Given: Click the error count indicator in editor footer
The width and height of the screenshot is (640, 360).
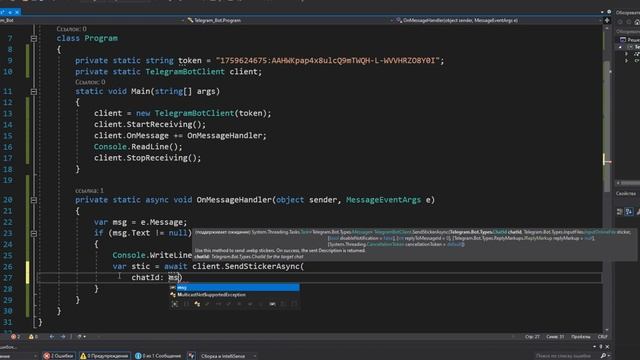Looking at the screenshot, I should [16, 337].
